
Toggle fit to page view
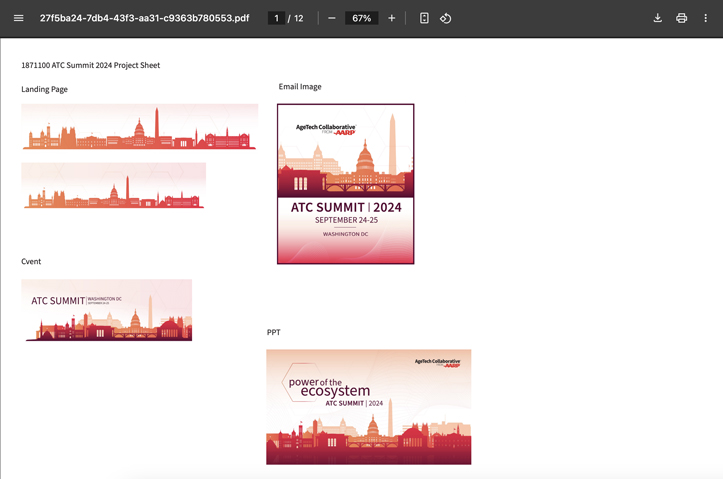coord(424,18)
